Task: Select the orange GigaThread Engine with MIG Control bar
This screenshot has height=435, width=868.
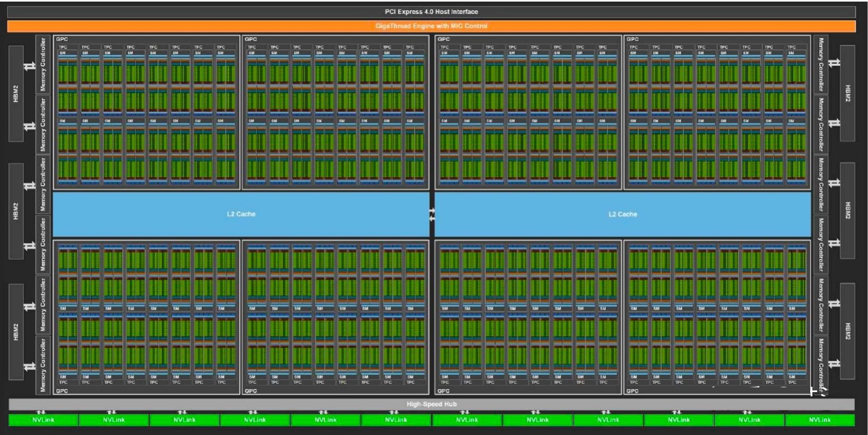Action: click(x=431, y=26)
